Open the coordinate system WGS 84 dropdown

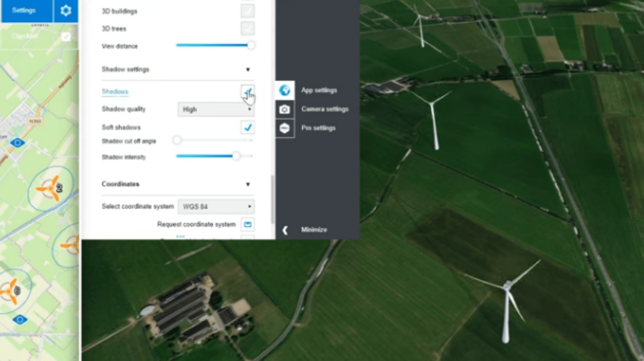coord(216,207)
